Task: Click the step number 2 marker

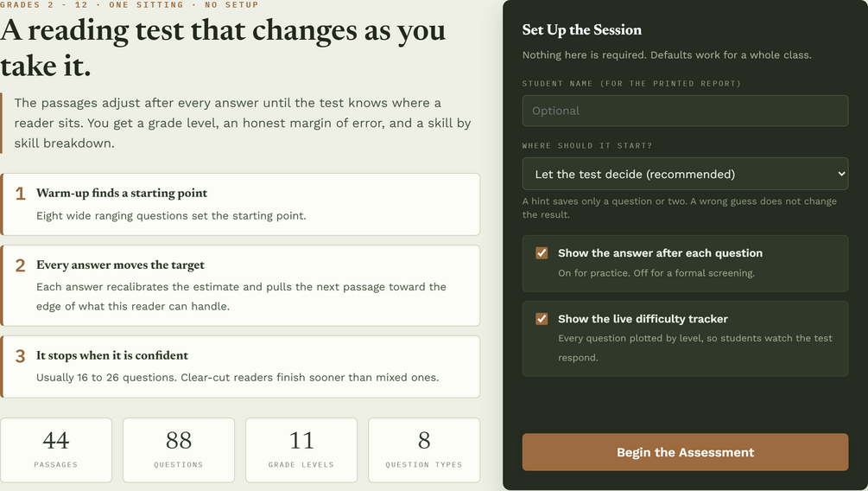Action: [21, 265]
